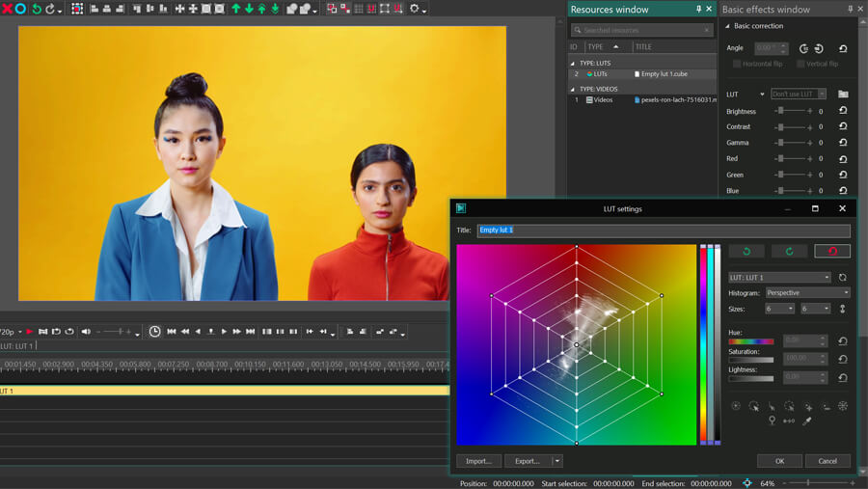The width and height of the screenshot is (868, 489).
Task: Click the link sizes icon beside Sizes
Action: pos(843,309)
